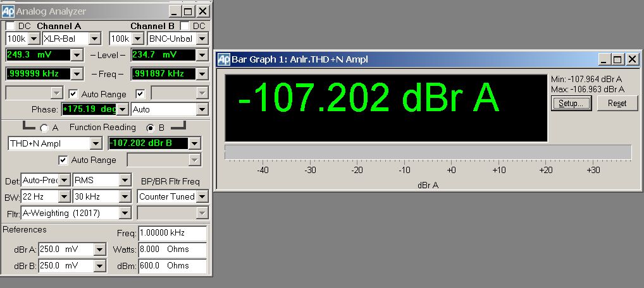
Task: Click the dBr B 250.0 mV reference field
Action: pyautogui.click(x=66, y=266)
